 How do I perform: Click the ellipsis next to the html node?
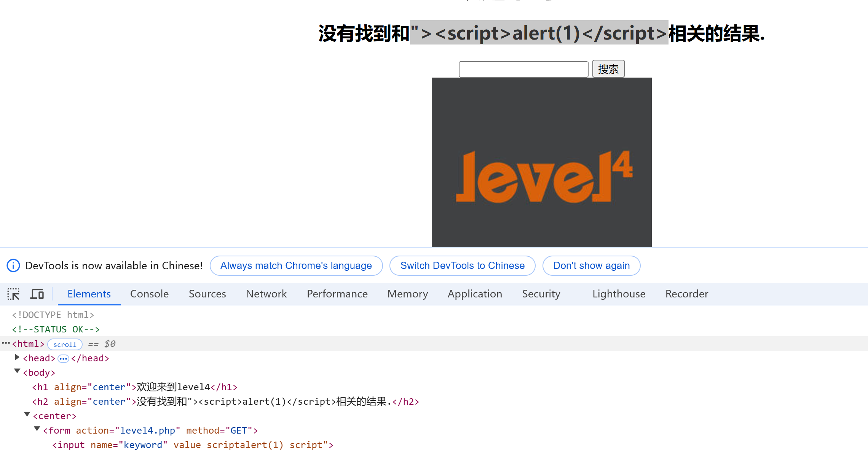(x=5, y=343)
